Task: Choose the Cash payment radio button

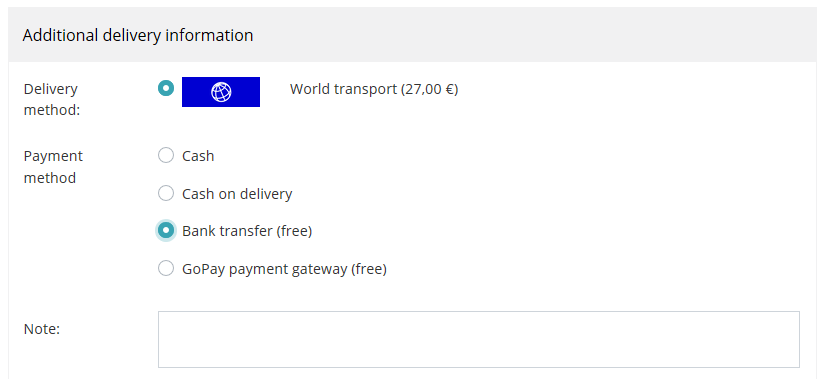Action: click(x=166, y=155)
